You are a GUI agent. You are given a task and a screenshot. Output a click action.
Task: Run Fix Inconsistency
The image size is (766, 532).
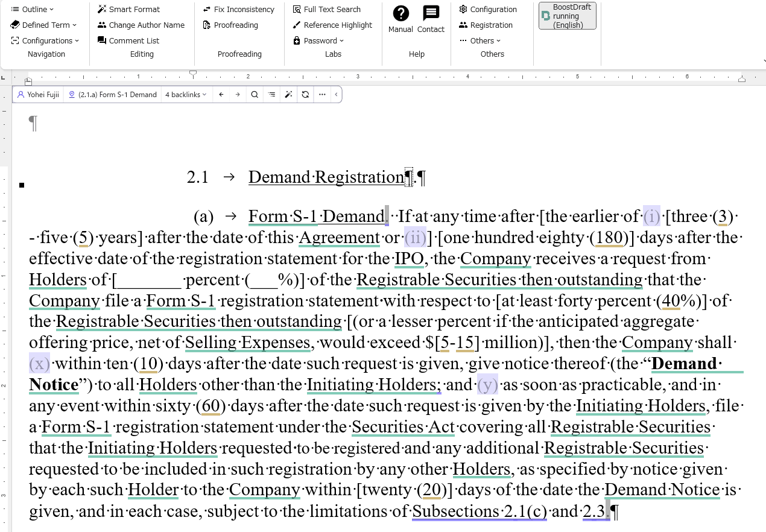pyautogui.click(x=238, y=9)
